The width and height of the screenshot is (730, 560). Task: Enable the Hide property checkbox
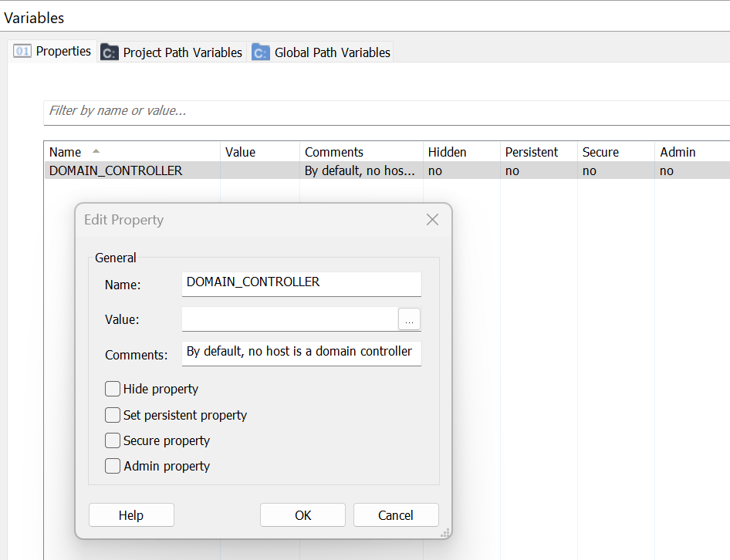(112, 389)
